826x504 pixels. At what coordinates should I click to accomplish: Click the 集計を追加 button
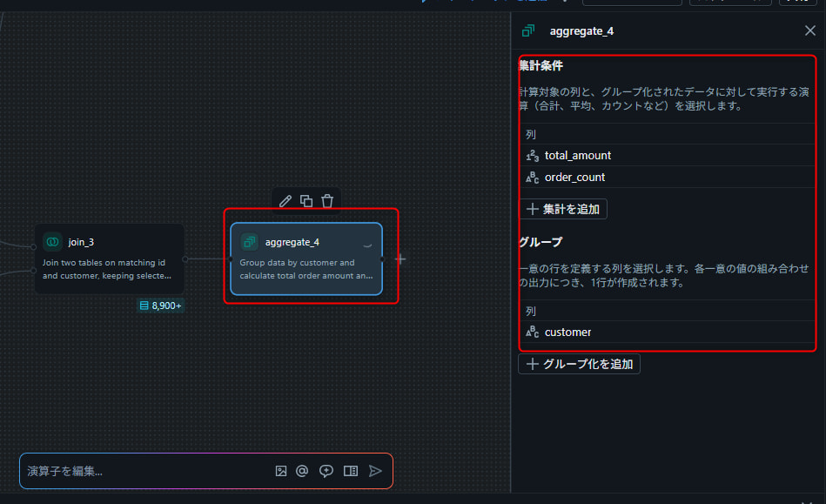(563, 209)
